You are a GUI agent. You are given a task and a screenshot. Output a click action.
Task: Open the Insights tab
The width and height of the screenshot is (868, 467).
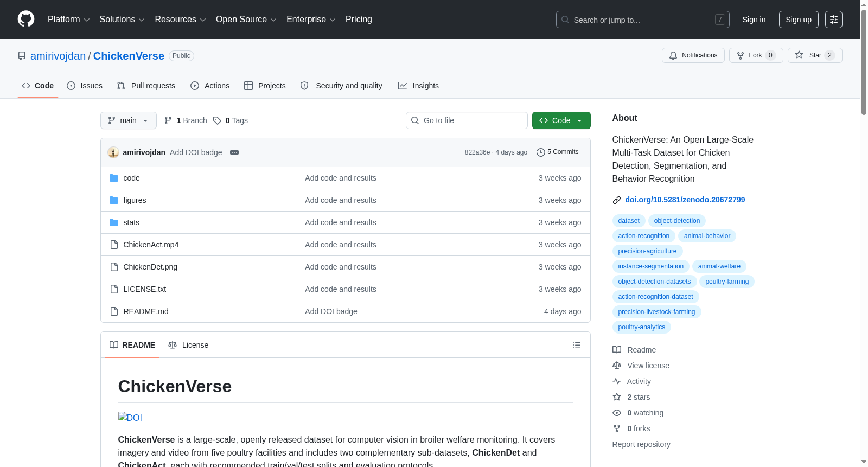tap(418, 86)
